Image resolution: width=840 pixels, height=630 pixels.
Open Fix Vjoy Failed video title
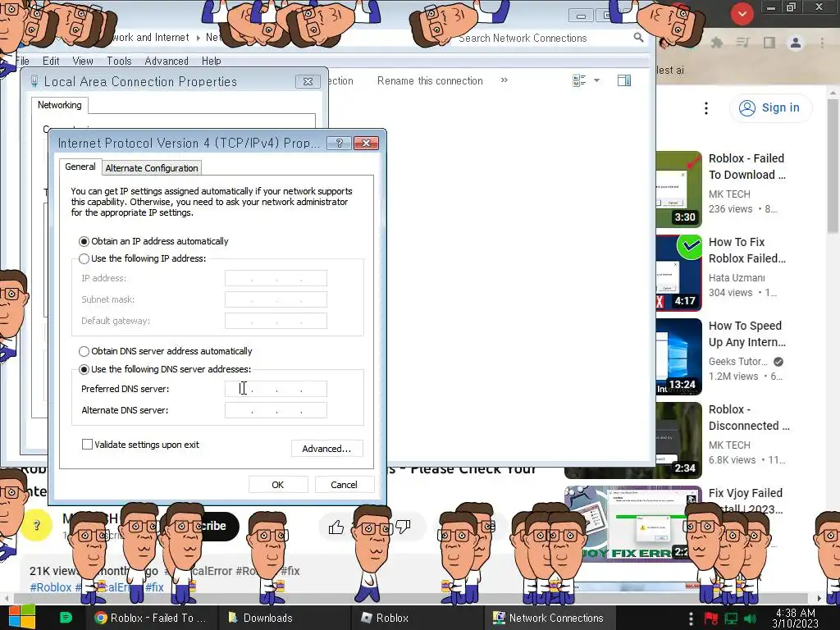click(x=745, y=500)
